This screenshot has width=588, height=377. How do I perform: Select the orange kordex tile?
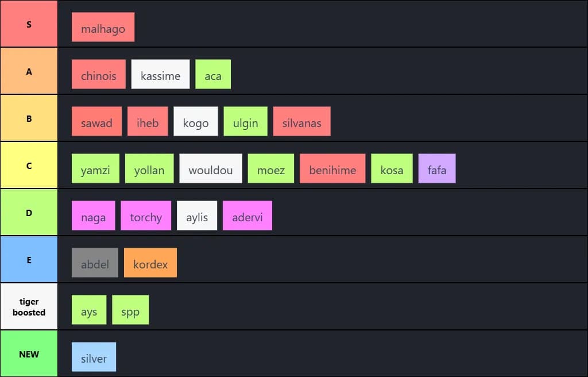150,263
